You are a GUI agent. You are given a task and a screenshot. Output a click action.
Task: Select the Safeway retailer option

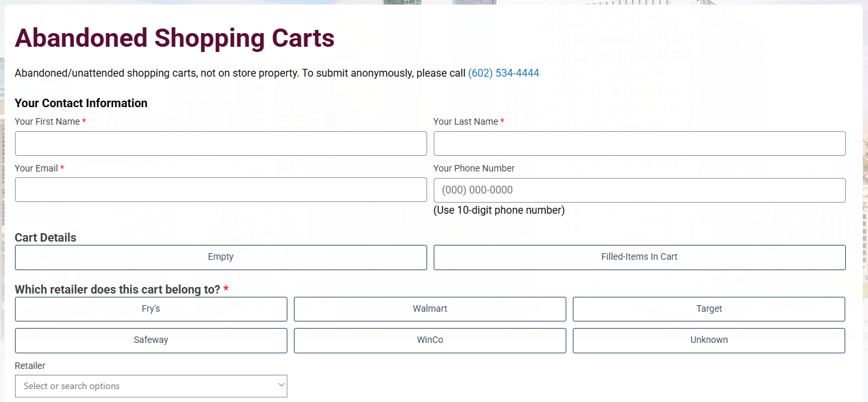(151, 340)
